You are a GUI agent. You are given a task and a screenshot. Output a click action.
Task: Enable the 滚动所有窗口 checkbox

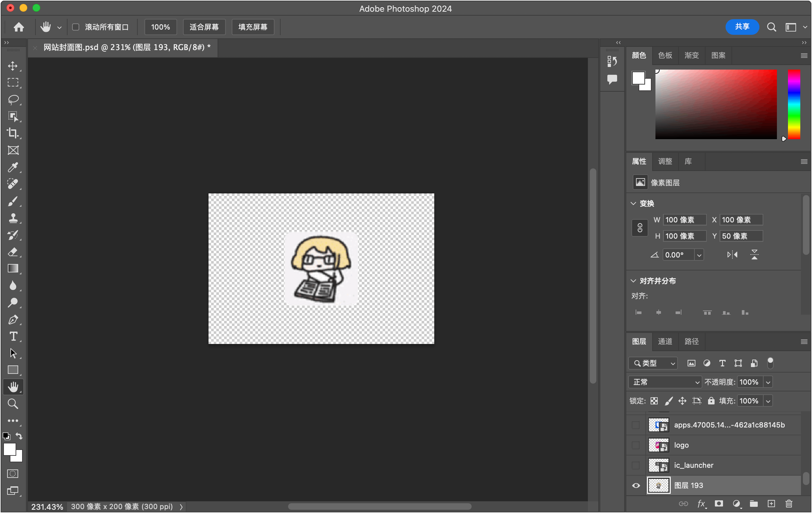click(76, 27)
